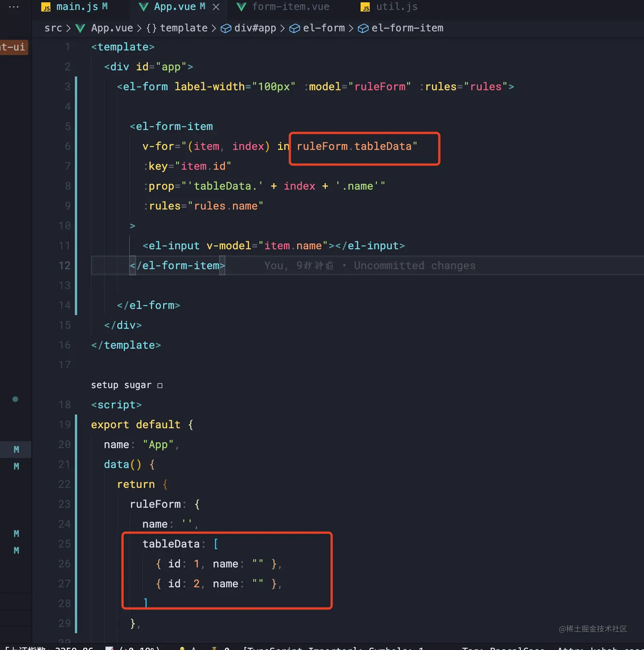Click the braces icon before template breadcrumb
This screenshot has height=650, width=644.
click(151, 29)
